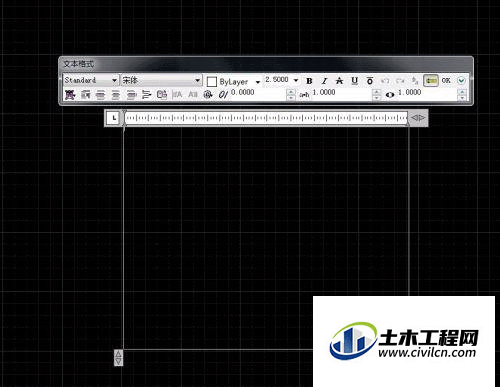This screenshot has height=387, width=500.
Task: Toggle the annotative text icon
Action: tap(339, 81)
